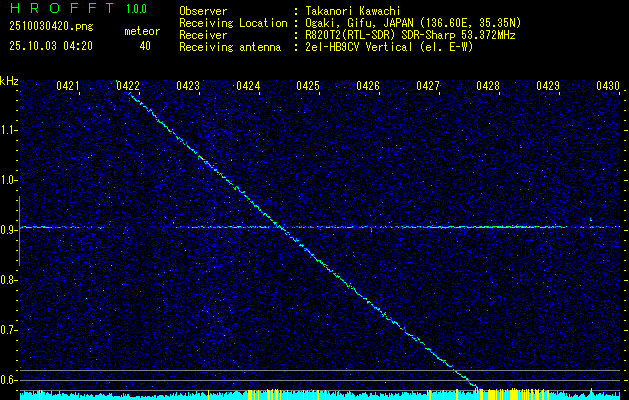Click the 0427 time marker
Screen dimensions: 629x400
point(428,86)
